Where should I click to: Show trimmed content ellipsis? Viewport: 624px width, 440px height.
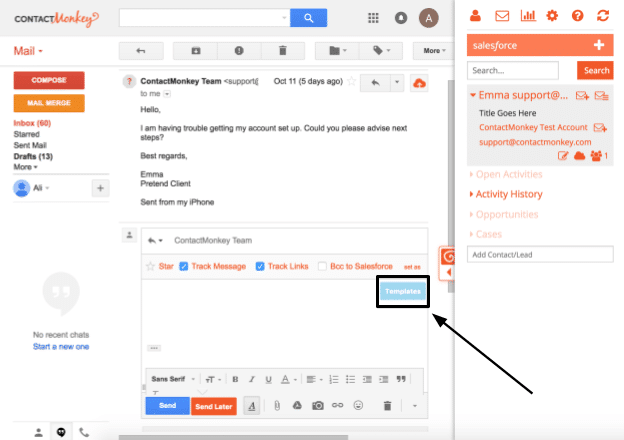click(154, 348)
